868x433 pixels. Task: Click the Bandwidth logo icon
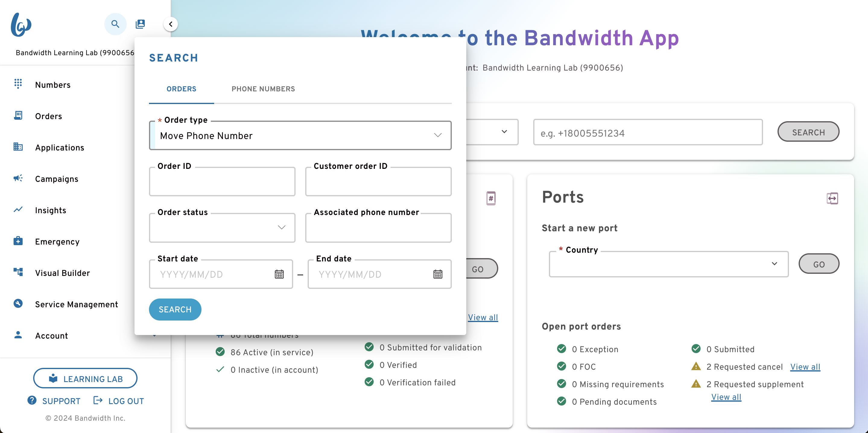click(21, 24)
